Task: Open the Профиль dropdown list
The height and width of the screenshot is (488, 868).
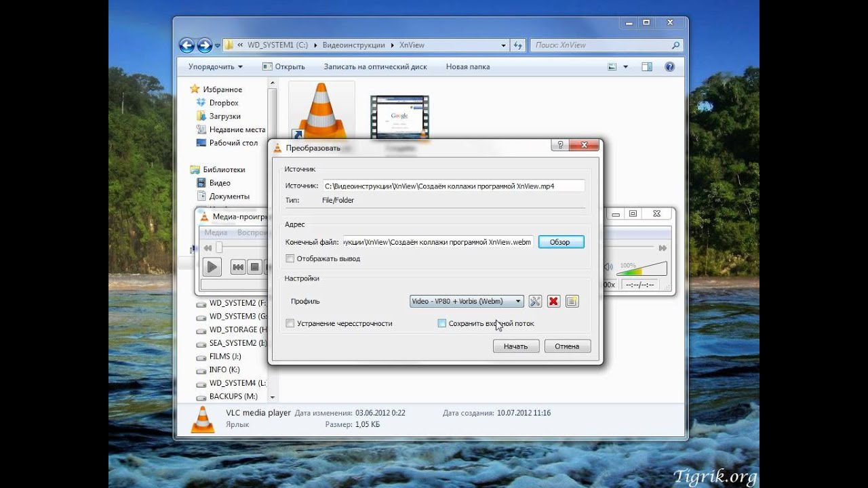Action: click(x=467, y=302)
